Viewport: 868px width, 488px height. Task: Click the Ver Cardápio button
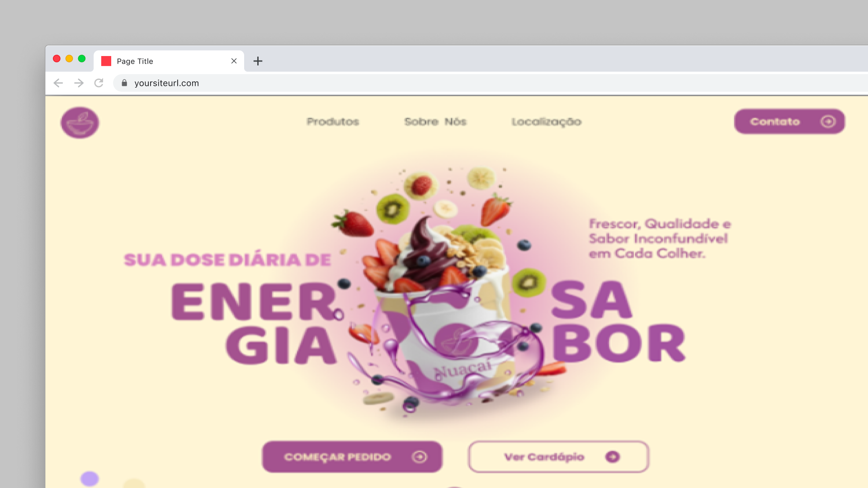(x=559, y=457)
